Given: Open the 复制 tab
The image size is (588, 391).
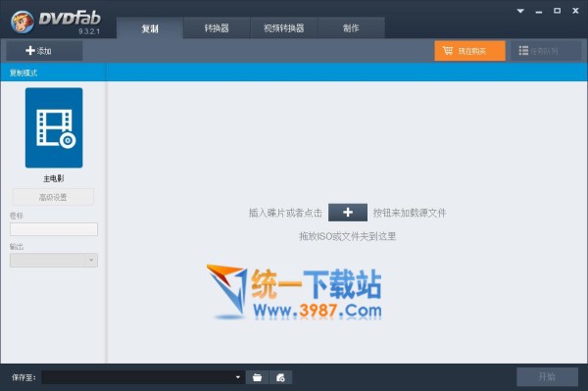Looking at the screenshot, I should (150, 28).
